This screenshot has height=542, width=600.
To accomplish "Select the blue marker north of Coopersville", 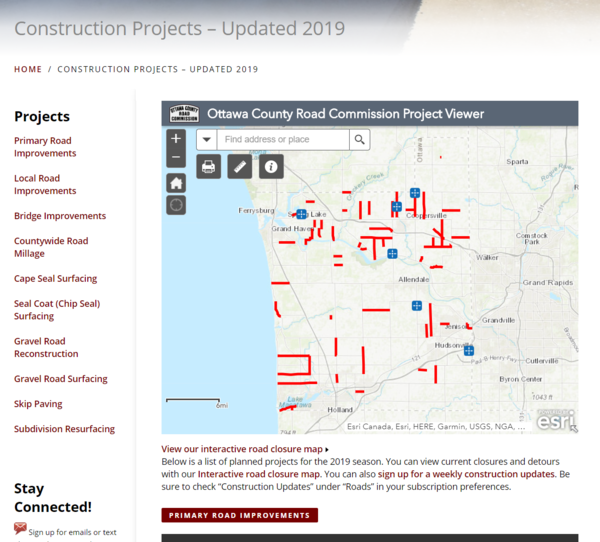I will tap(415, 193).
